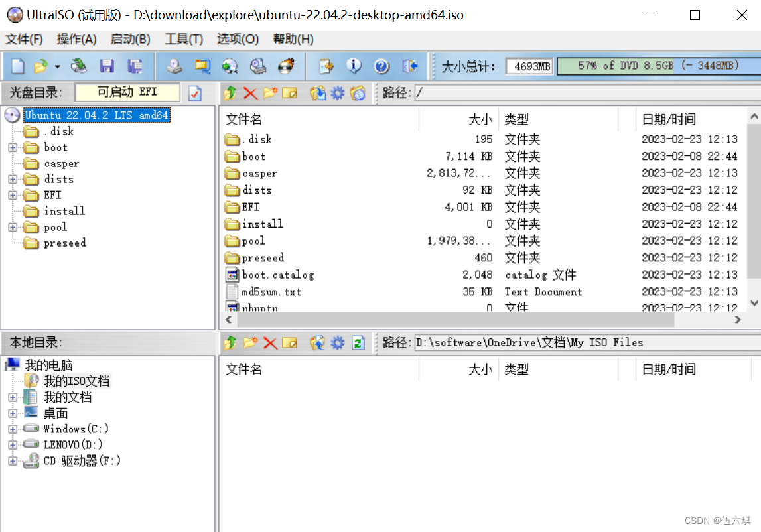
Task: Click the Save As multi-floppy icon
Action: pos(135,66)
